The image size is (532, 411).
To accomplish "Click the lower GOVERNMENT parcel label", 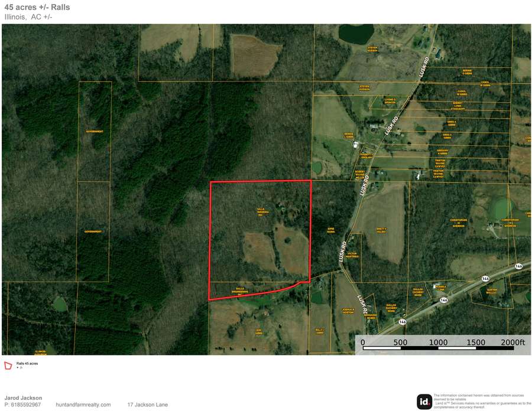I will tap(93, 231).
